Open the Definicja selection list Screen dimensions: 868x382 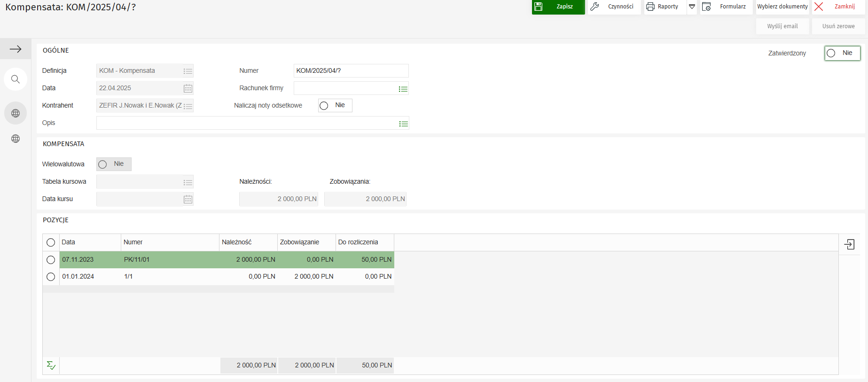188,71
